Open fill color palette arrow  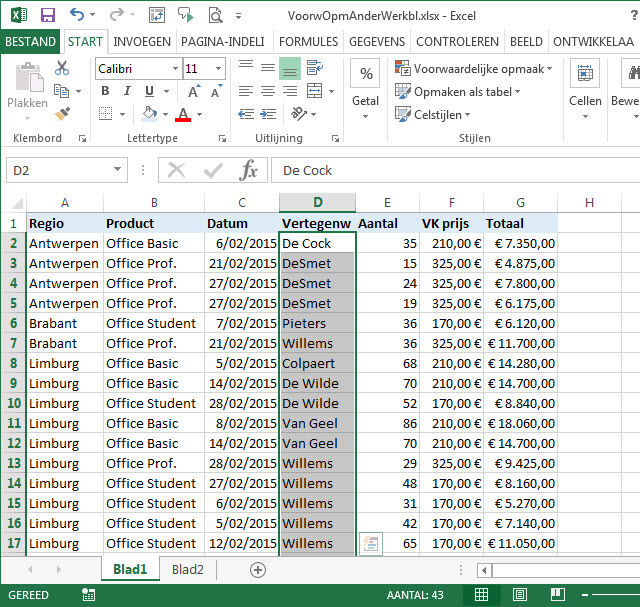(x=165, y=114)
